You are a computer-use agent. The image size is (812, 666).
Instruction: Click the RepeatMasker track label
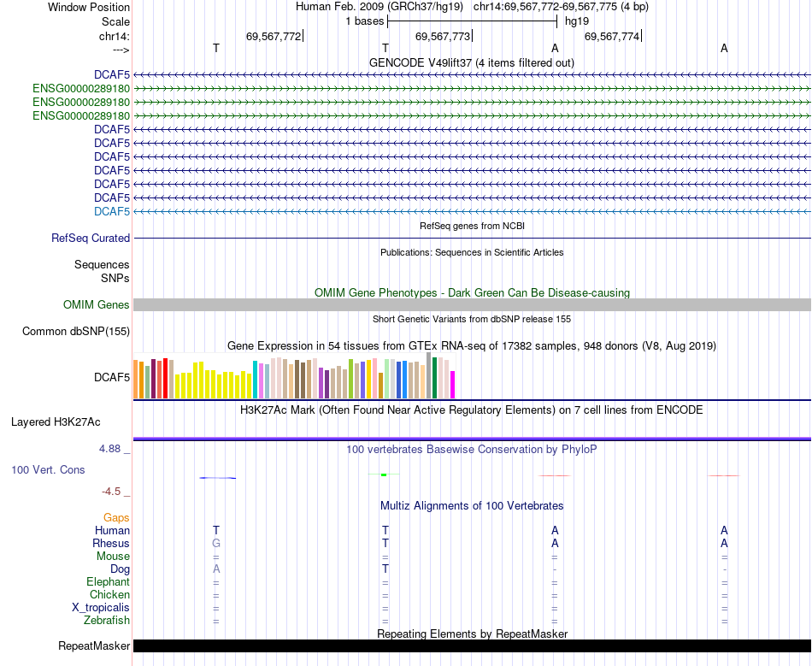click(x=94, y=645)
